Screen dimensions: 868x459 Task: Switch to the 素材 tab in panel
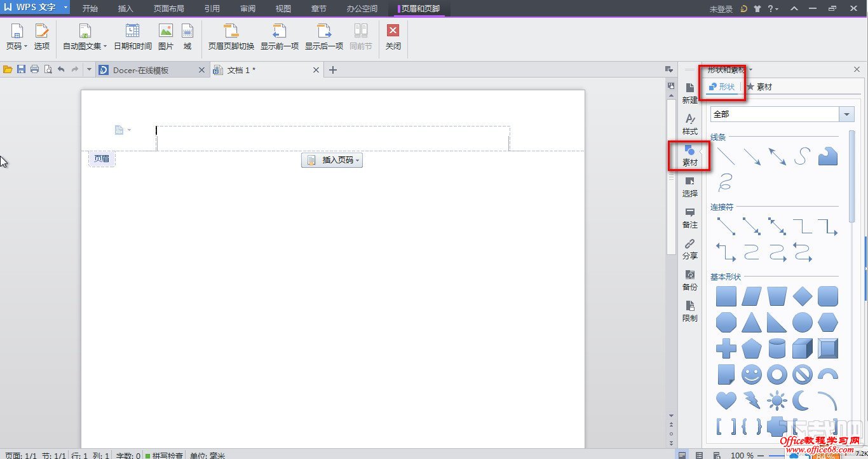[x=759, y=87]
